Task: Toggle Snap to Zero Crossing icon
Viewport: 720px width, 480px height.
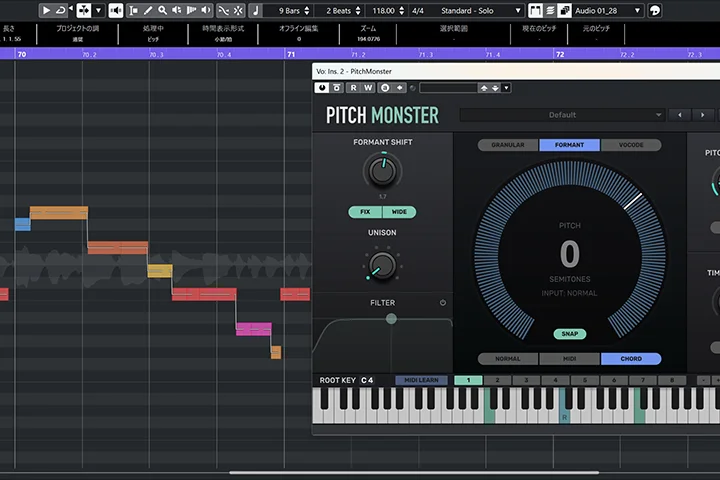Action: [224, 10]
